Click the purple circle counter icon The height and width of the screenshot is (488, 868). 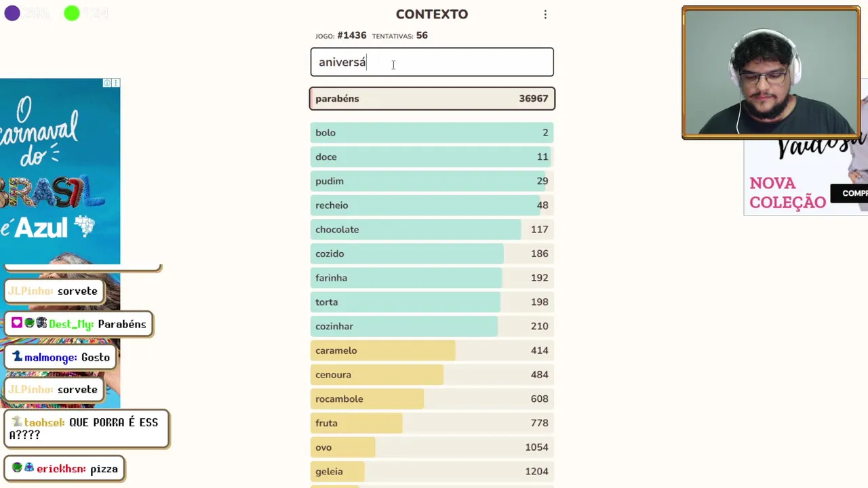(12, 13)
